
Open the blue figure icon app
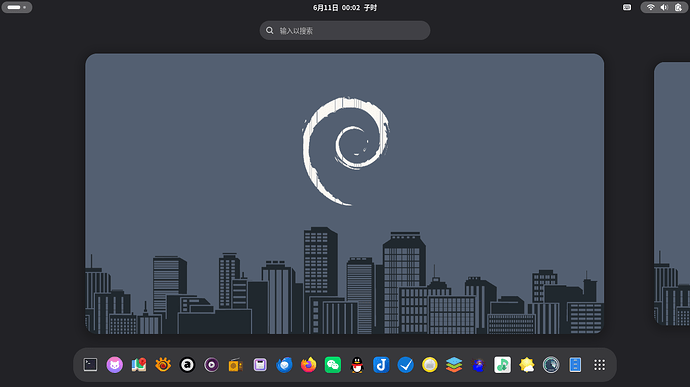coord(478,365)
